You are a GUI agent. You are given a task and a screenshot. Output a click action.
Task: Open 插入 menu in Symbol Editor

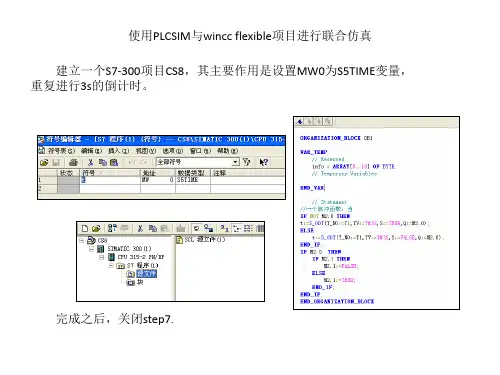point(118,151)
